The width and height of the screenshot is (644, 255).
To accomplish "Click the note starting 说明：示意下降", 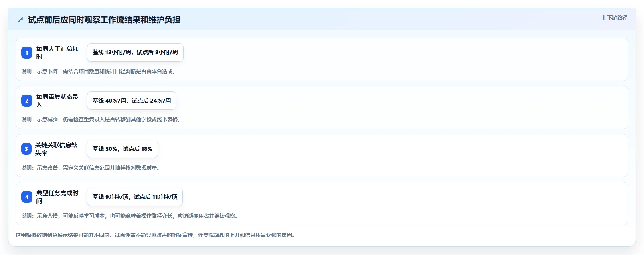I will 99,71.
